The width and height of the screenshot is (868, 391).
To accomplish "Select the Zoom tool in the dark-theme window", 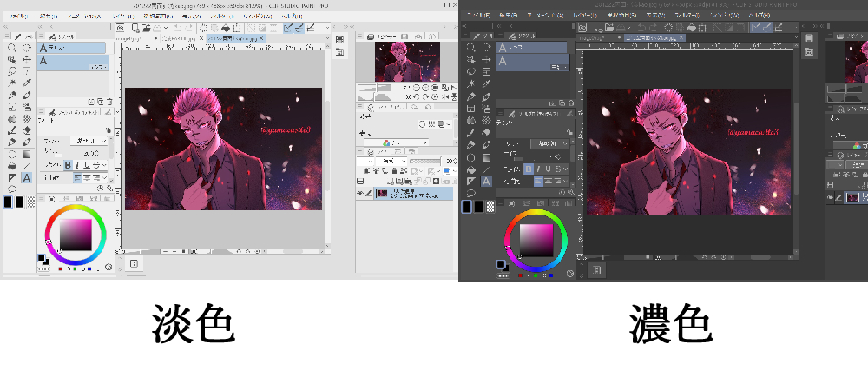I will point(471,48).
